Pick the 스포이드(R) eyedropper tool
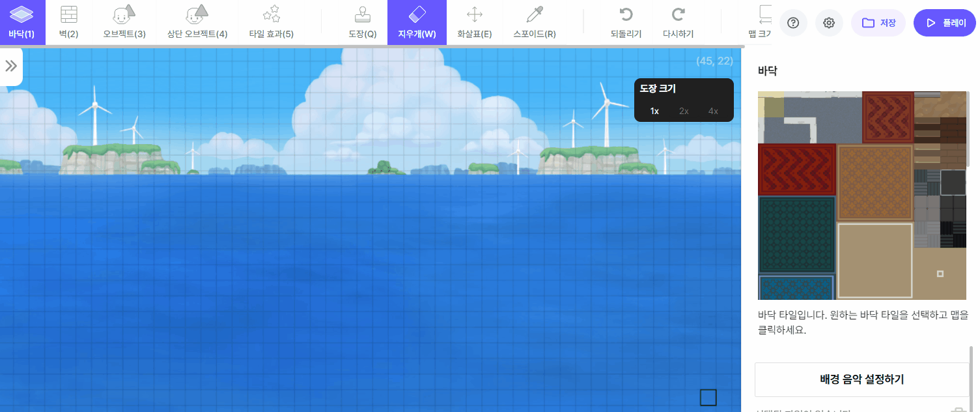 click(535, 23)
